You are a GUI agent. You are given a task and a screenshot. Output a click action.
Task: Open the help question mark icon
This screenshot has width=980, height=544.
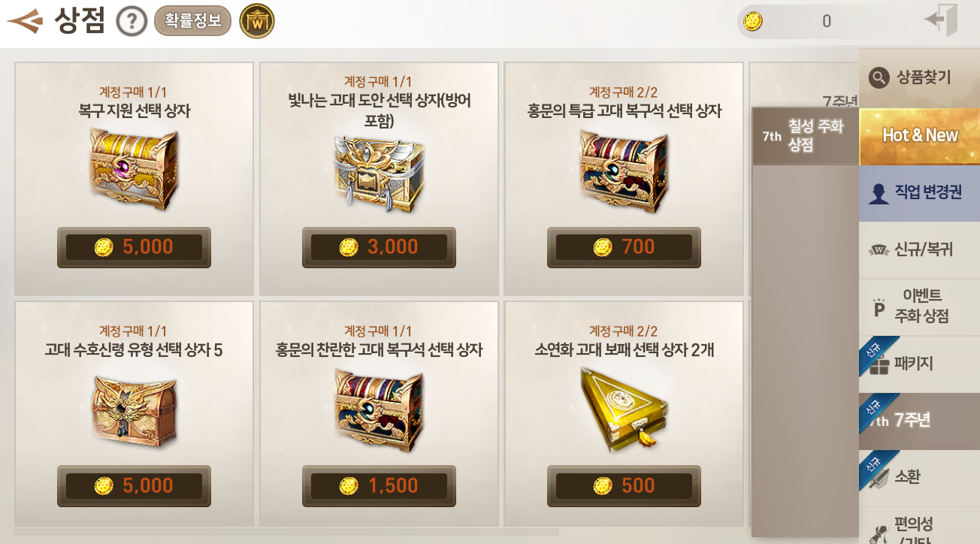pos(132,22)
